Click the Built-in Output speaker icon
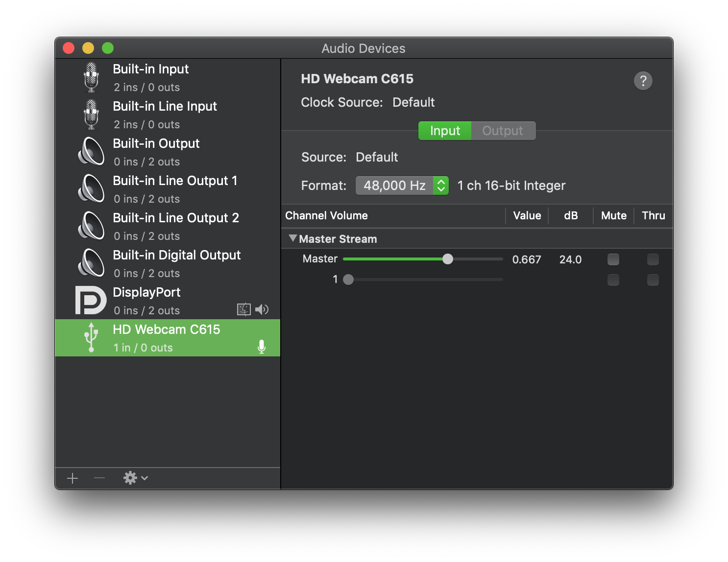Viewport: 728px width, 562px height. (91, 151)
